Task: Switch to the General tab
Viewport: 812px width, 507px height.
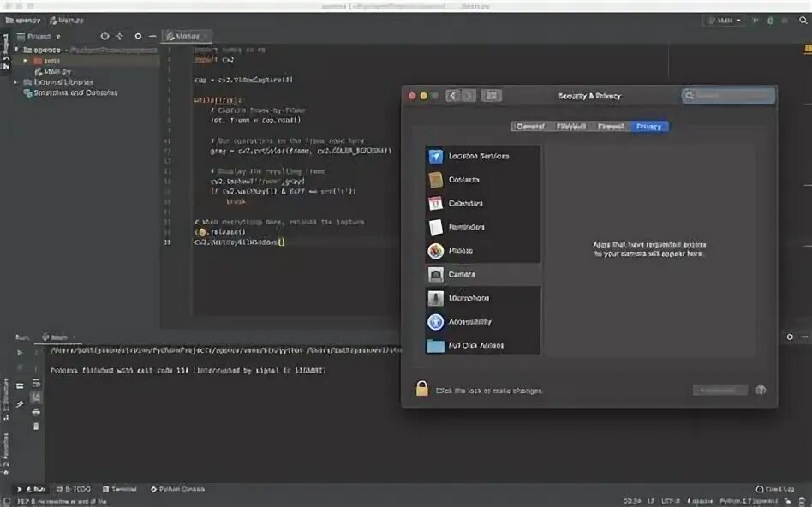Action: coord(531,127)
